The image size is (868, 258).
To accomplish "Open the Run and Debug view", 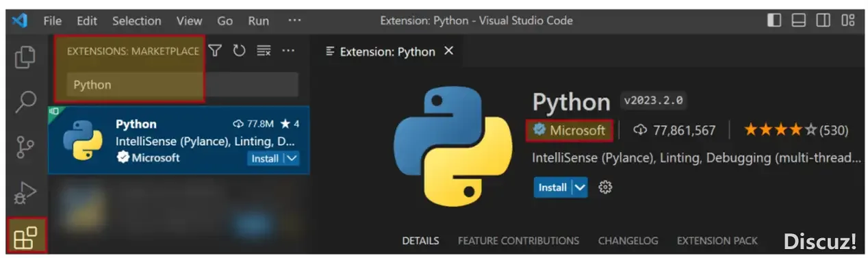I will 25,194.
